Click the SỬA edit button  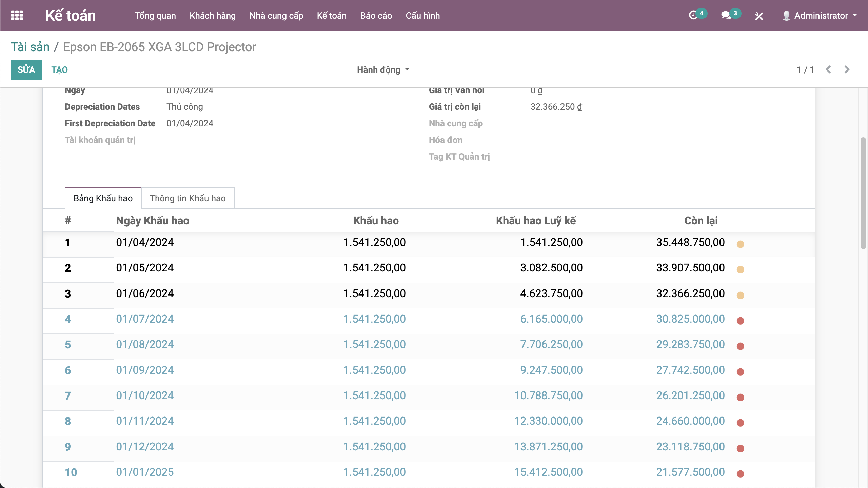pos(26,70)
